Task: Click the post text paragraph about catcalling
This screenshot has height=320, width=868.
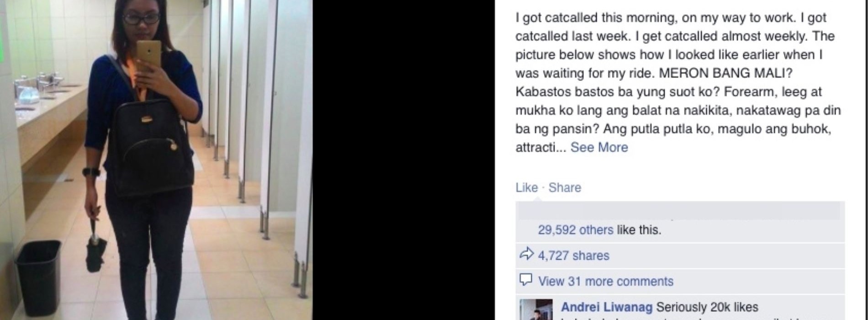Action: pos(678,82)
